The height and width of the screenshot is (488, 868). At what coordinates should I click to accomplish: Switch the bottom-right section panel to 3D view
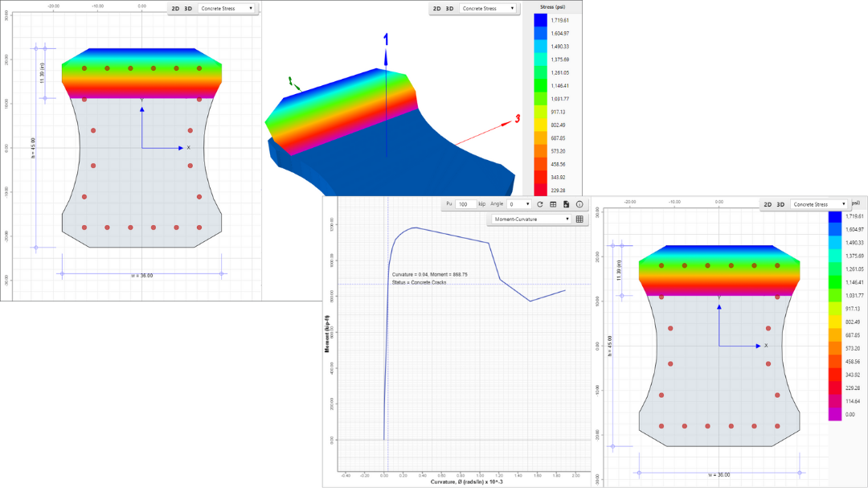[x=780, y=204]
